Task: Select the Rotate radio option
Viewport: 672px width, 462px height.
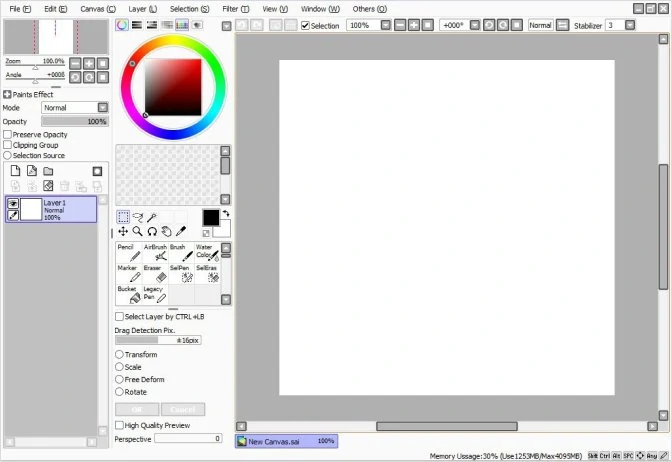Action: click(119, 392)
